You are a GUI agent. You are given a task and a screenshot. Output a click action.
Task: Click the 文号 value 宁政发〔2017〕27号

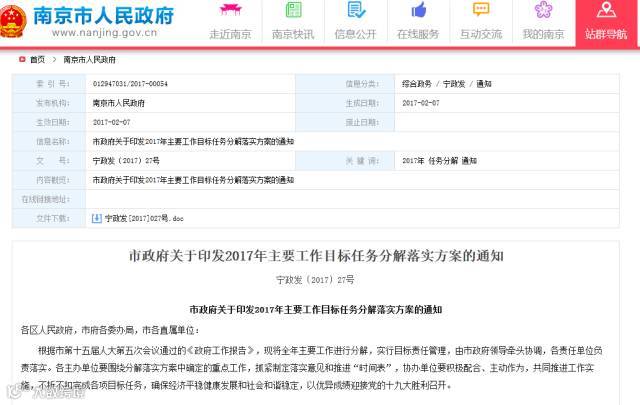click(x=126, y=160)
